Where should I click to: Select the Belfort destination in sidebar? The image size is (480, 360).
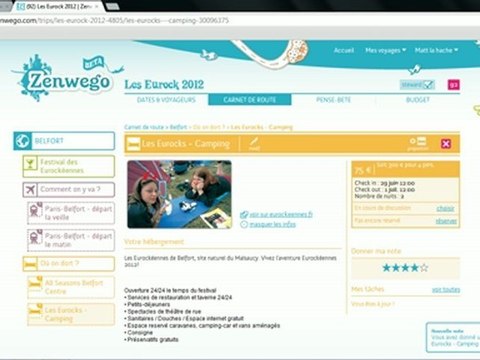[x=64, y=141]
